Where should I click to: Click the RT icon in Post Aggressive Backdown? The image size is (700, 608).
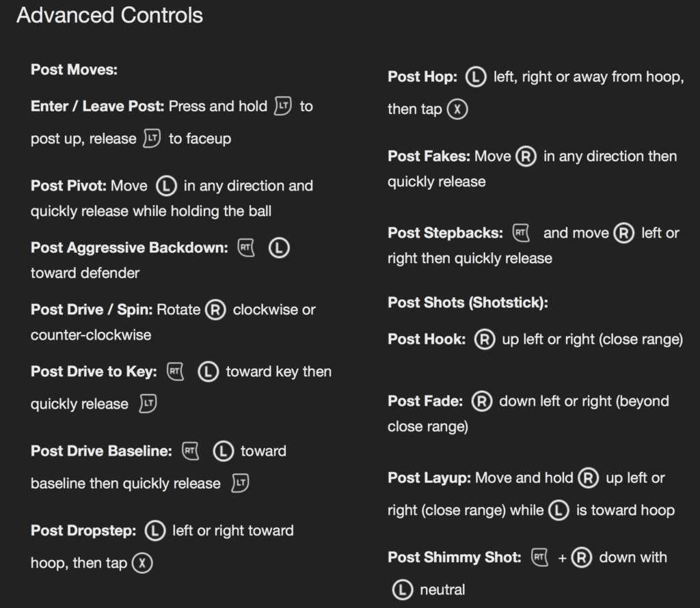pyautogui.click(x=246, y=247)
